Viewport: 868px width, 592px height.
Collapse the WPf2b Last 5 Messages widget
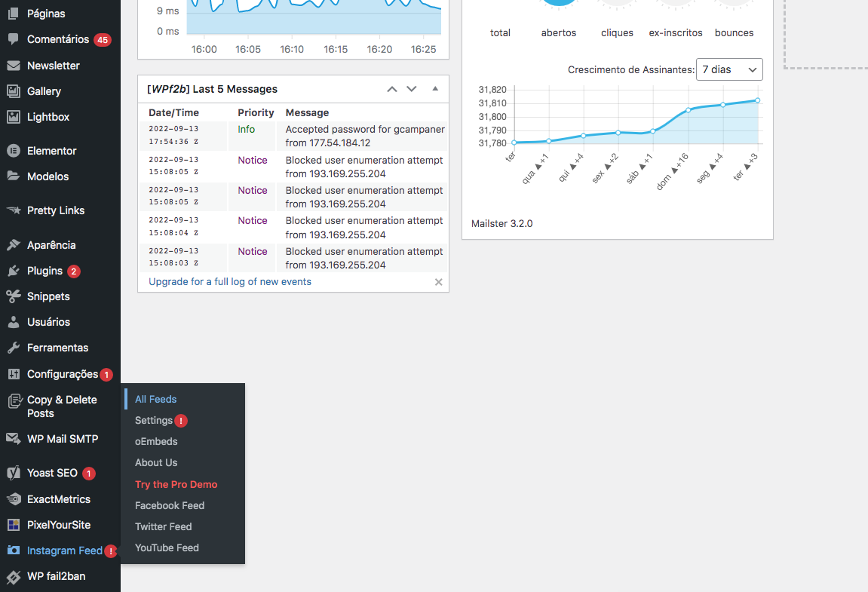coord(435,89)
